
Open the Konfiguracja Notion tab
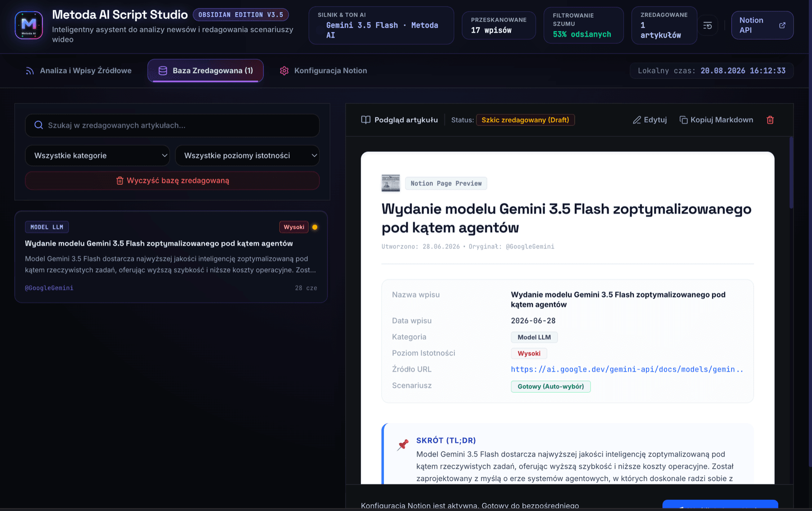tap(323, 71)
